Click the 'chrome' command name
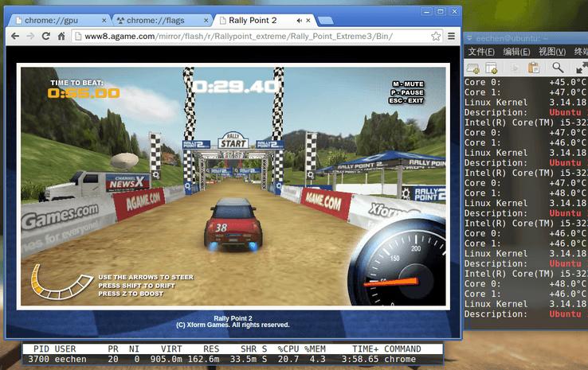 [400, 359]
